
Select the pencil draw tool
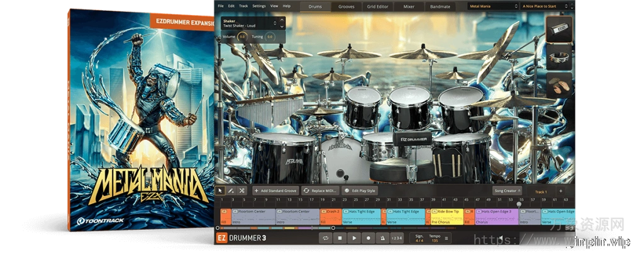(231, 191)
